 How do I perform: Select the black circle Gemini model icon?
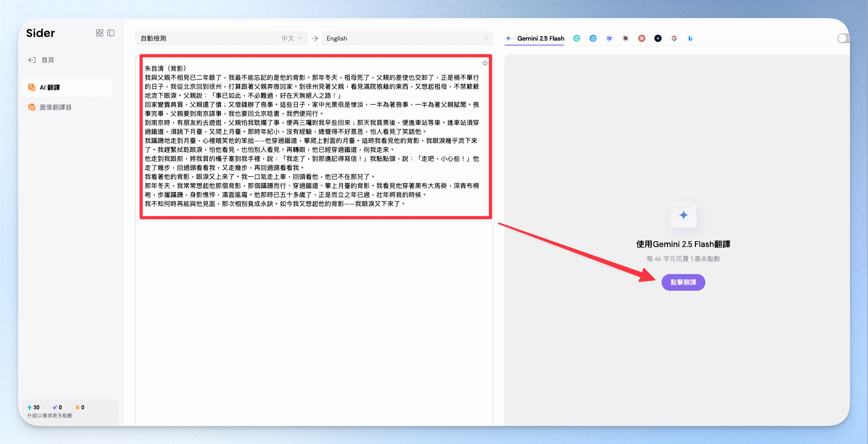point(658,38)
